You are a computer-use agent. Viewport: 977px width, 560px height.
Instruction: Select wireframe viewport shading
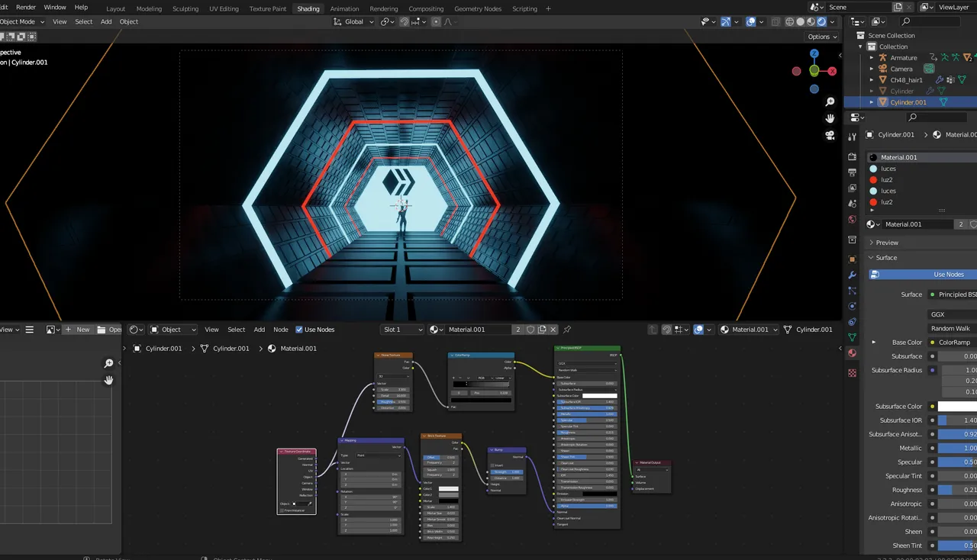point(789,22)
